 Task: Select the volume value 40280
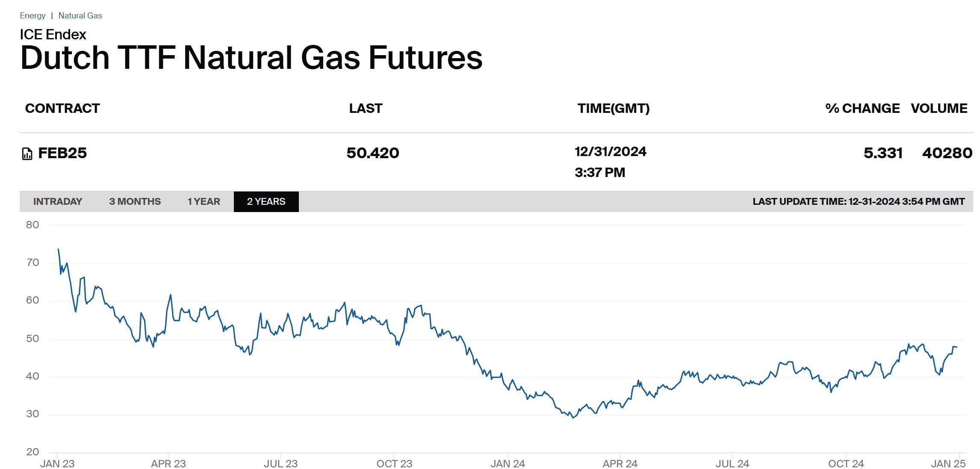point(947,153)
